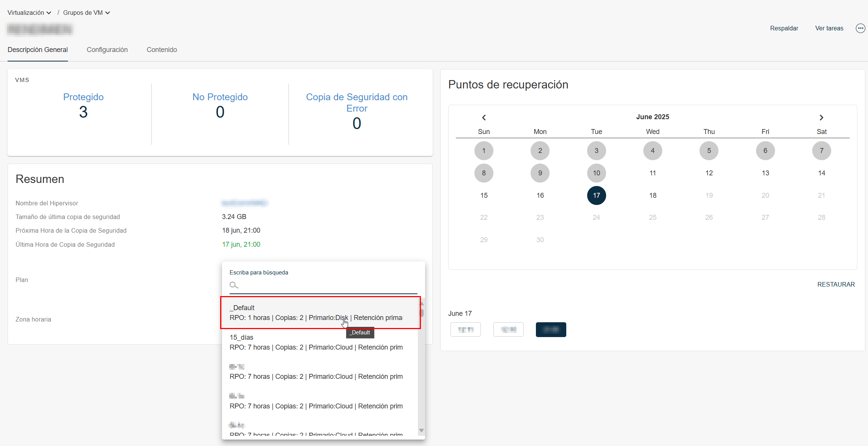Image resolution: width=868 pixels, height=446 pixels.
Task: Click the Respaldar button
Action: (784, 28)
